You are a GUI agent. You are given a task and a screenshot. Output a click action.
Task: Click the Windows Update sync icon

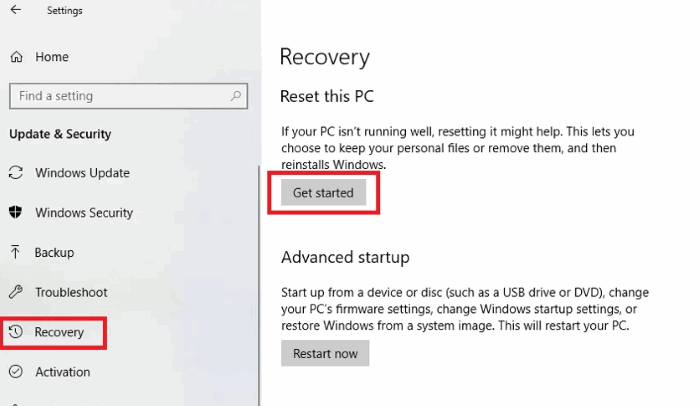tap(16, 173)
